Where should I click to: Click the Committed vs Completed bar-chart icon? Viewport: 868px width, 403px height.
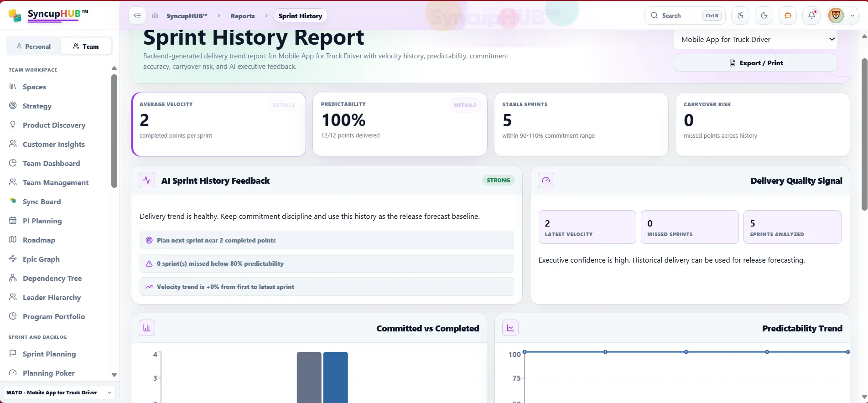point(147,328)
